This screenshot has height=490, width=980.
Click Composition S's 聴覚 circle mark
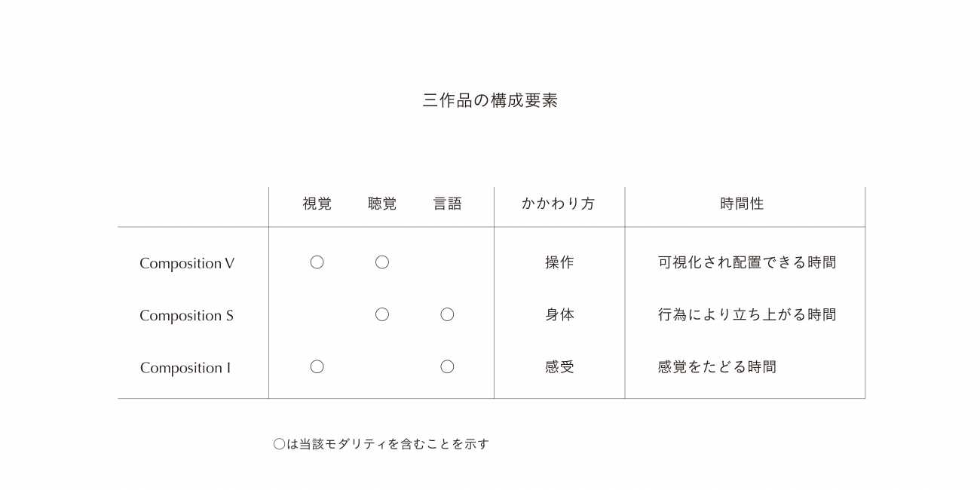(x=382, y=314)
